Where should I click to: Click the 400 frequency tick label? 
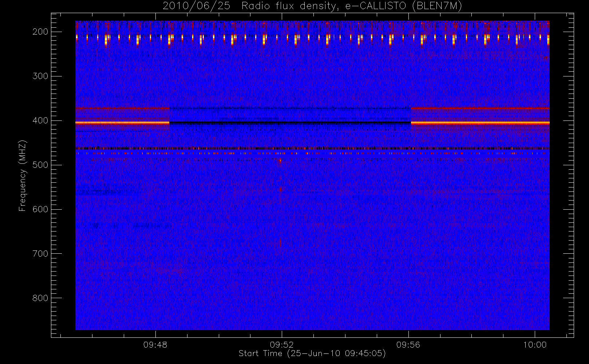(40, 120)
